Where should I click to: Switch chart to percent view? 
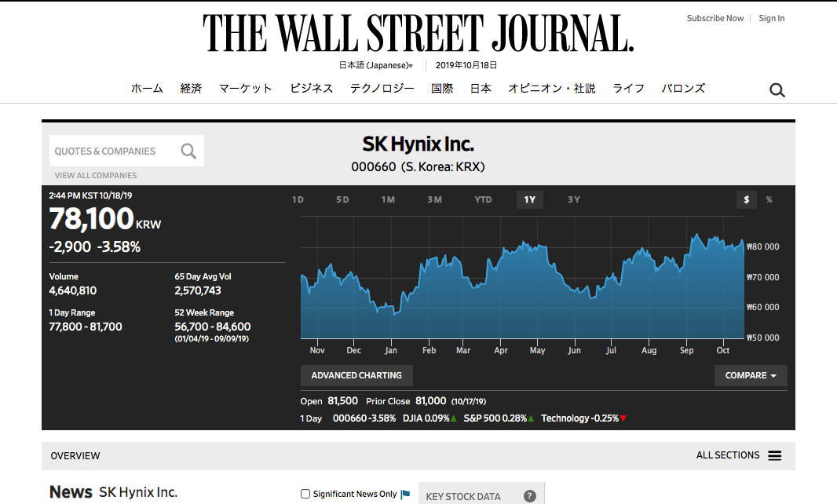click(769, 199)
